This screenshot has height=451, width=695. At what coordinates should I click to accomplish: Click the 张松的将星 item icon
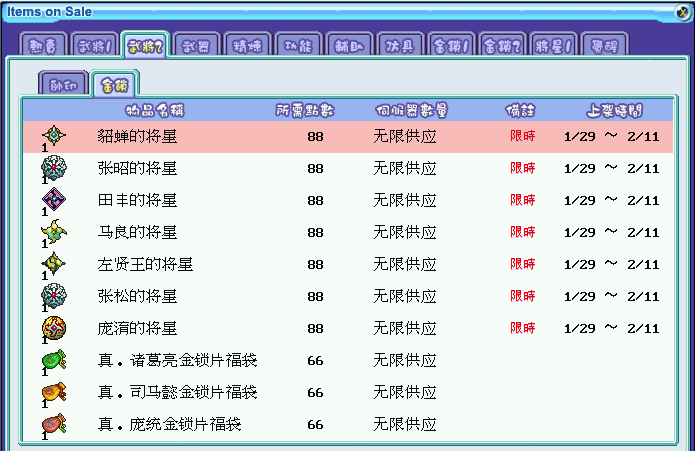click(x=53, y=296)
